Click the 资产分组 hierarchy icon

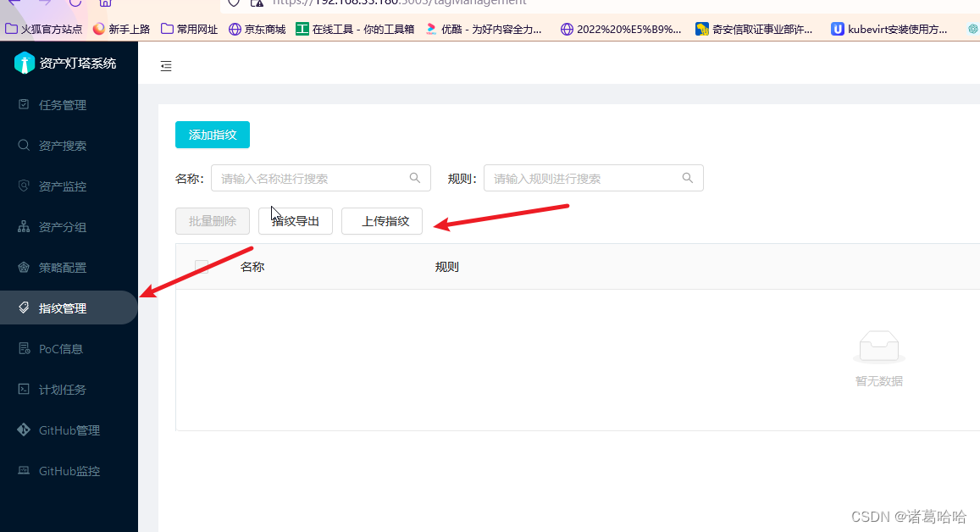24,226
